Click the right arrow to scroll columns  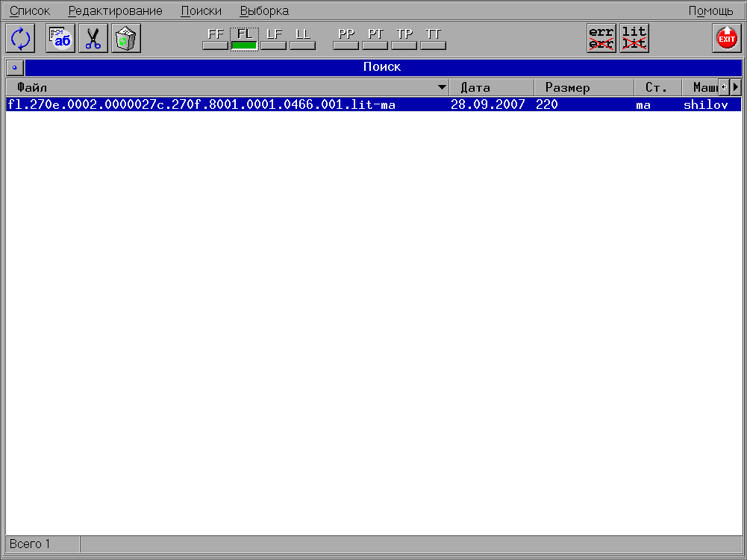point(736,87)
